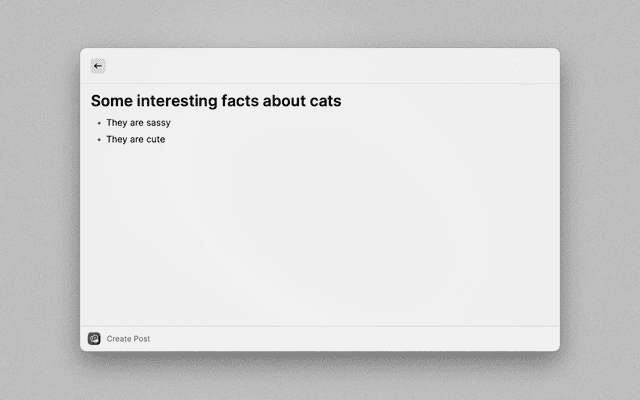Click the 'They are sassy' list item
The width and height of the screenshot is (640, 400).
(x=138, y=123)
